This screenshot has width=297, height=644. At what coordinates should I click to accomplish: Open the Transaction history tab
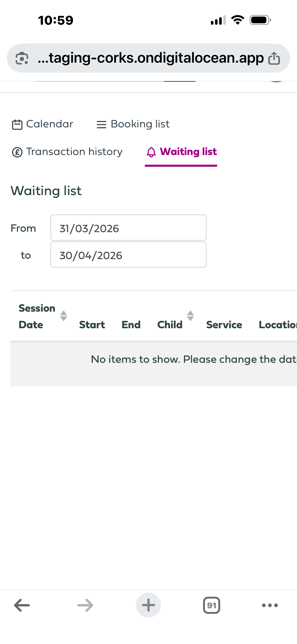74,152
